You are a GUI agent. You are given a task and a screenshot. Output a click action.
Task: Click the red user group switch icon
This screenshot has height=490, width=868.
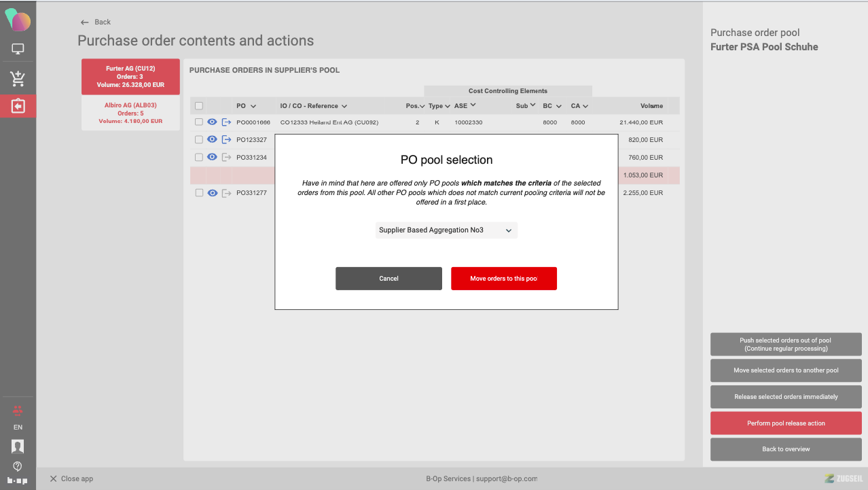coord(18,410)
